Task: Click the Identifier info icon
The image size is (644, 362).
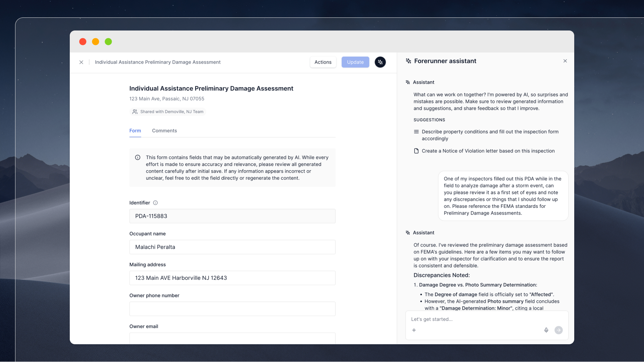Action: pos(155,203)
